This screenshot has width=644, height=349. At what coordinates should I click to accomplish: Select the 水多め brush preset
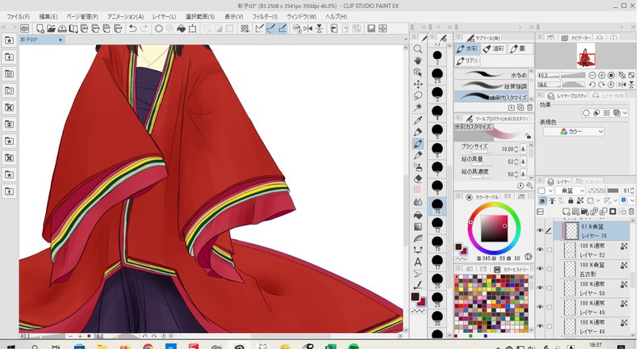(x=491, y=74)
